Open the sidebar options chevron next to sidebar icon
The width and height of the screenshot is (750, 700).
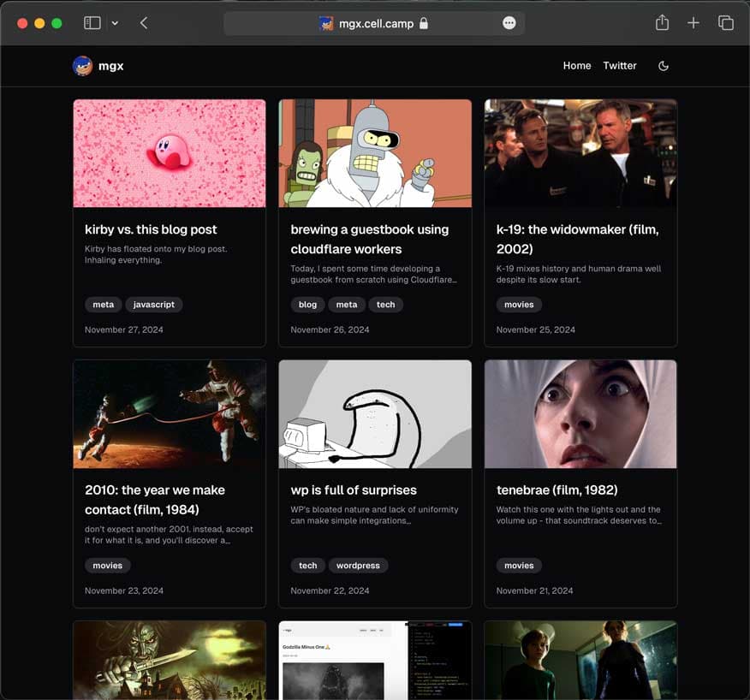click(x=115, y=23)
